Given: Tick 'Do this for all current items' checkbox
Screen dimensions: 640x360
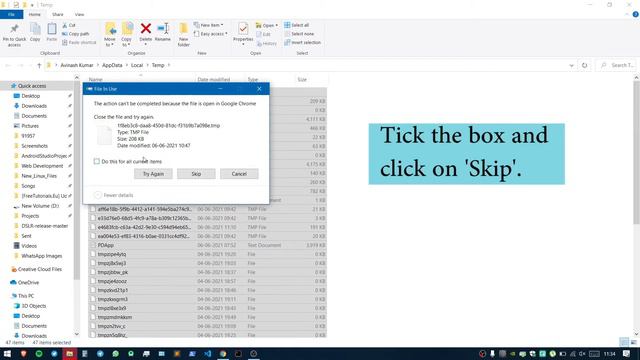Looking at the screenshot, I should coord(97,162).
